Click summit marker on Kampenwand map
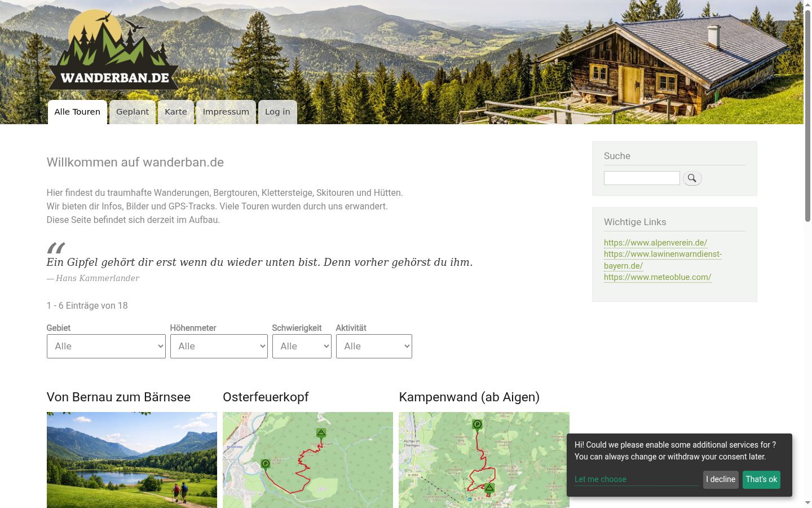The height and width of the screenshot is (508, 812). [x=489, y=488]
